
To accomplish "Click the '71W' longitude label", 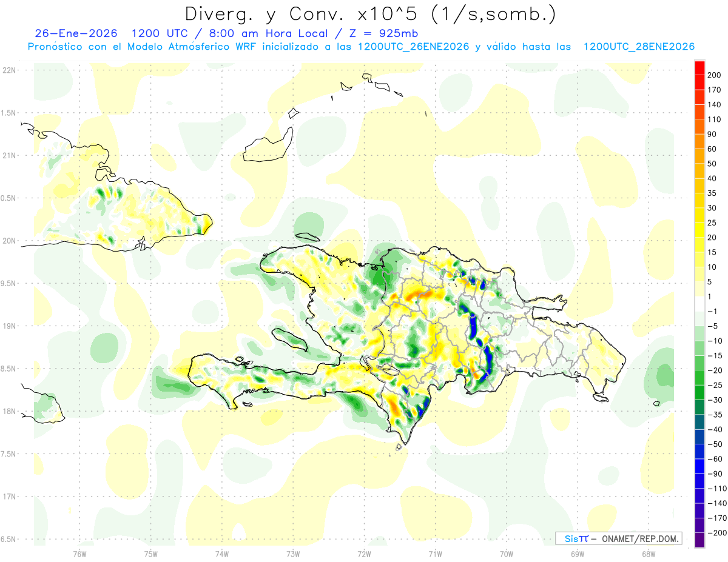I will pos(435,554).
